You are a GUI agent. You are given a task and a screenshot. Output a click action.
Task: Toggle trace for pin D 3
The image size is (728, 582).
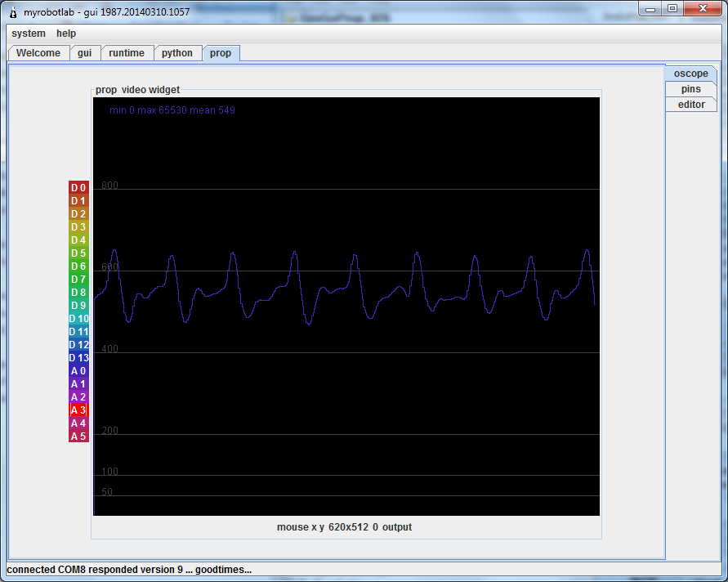point(78,226)
